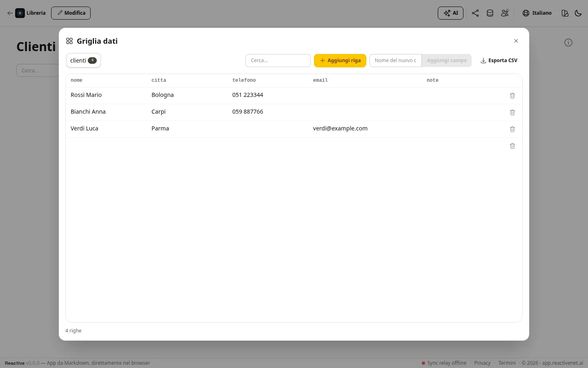Click the 4 righe row count
This screenshot has height=368, width=588.
point(73,331)
